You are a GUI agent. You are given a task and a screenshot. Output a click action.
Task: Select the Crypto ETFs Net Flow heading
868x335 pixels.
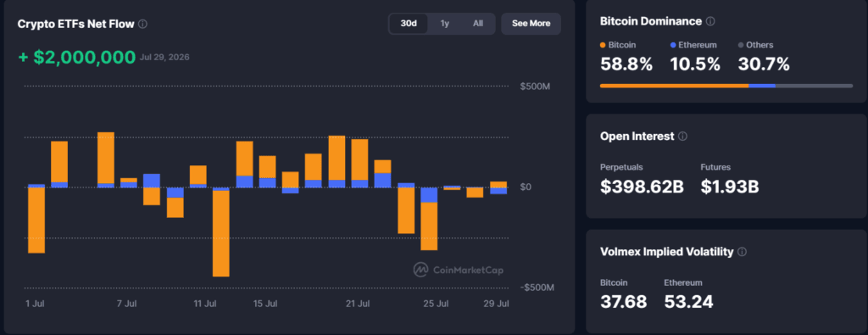click(x=75, y=24)
